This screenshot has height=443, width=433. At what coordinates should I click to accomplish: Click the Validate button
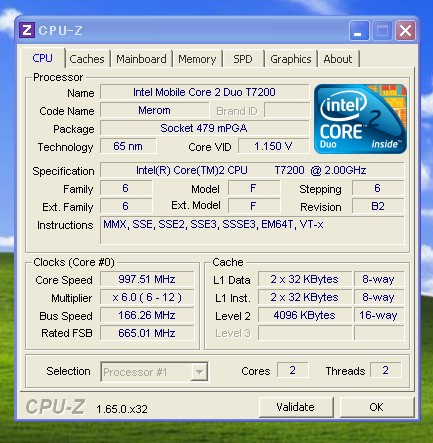tap(296, 407)
